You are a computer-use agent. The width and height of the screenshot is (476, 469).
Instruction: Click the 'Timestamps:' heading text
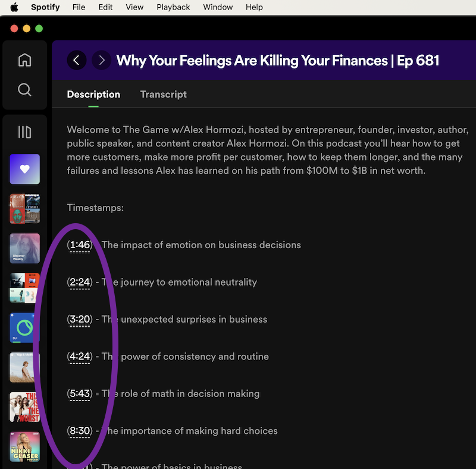pyautogui.click(x=95, y=208)
